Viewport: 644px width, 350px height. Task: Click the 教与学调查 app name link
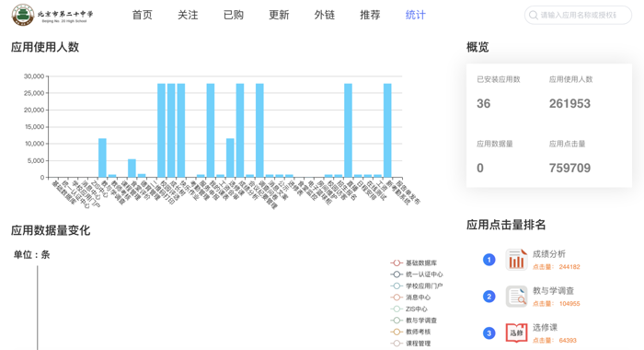[x=553, y=291]
